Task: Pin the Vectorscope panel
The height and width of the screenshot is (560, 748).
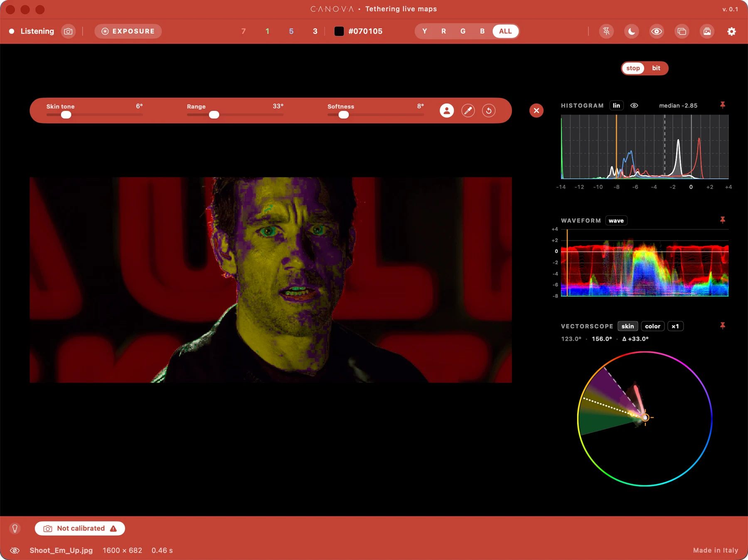Action: [x=723, y=326]
